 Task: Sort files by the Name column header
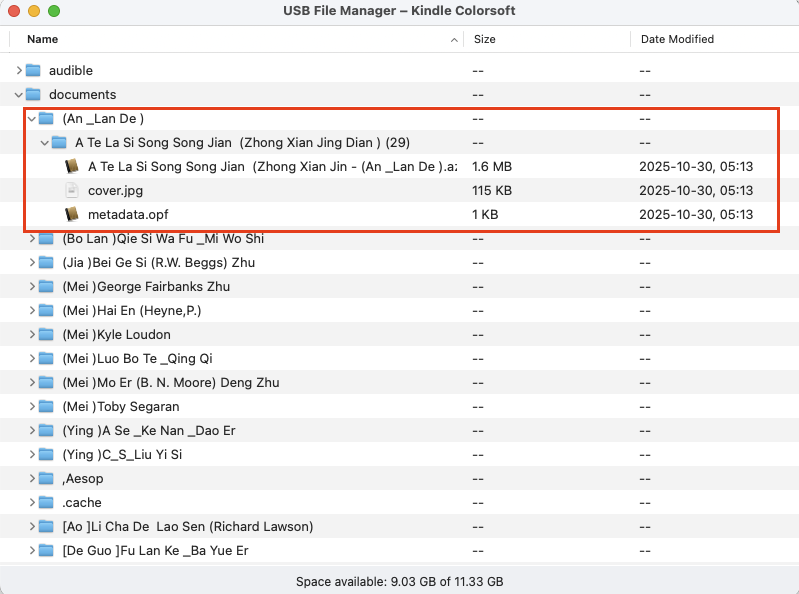(x=43, y=39)
